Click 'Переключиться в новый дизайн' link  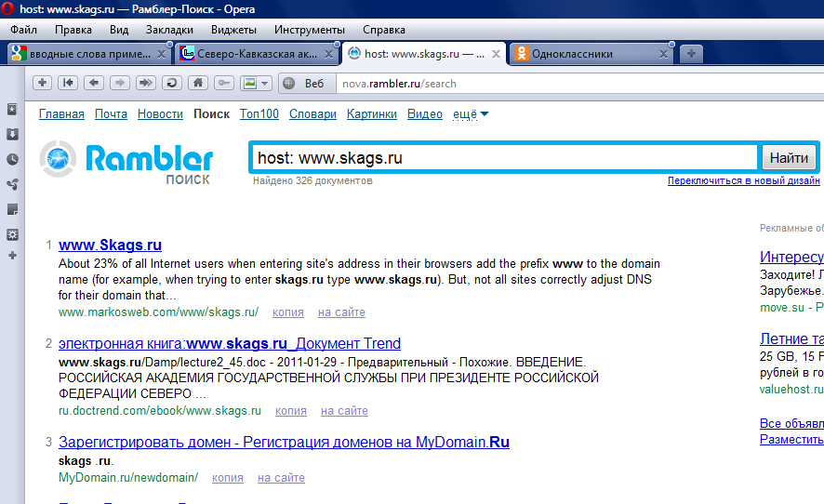click(x=744, y=180)
